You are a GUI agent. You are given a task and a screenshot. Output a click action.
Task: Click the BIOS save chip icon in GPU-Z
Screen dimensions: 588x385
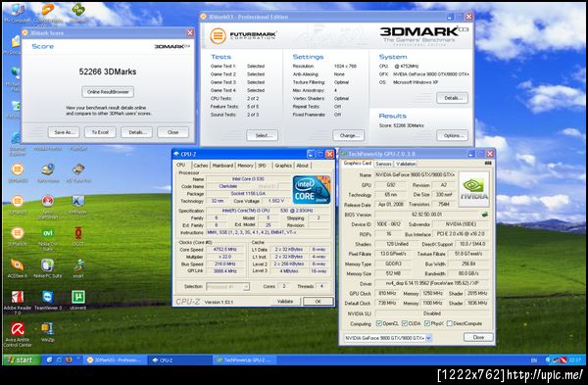click(485, 215)
